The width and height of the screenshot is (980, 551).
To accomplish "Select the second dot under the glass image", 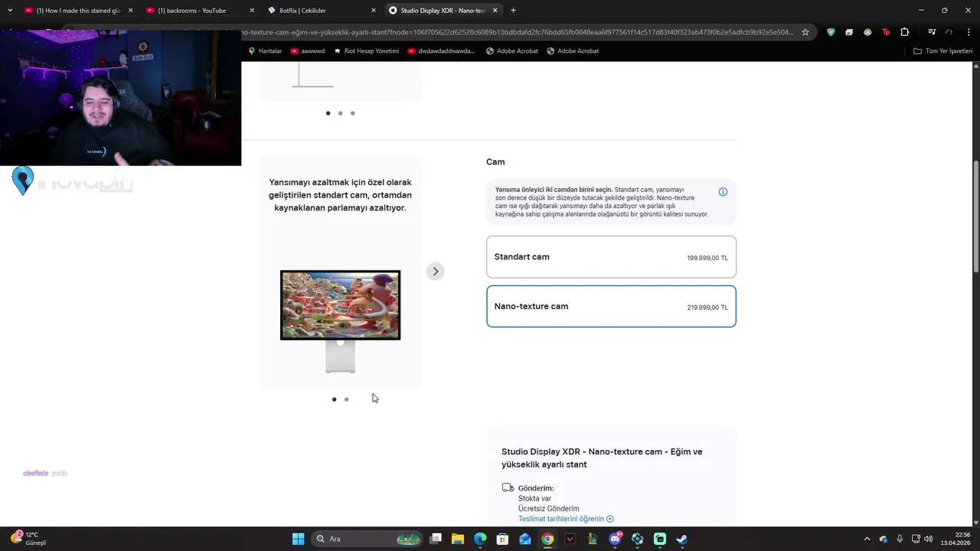I will (x=346, y=399).
